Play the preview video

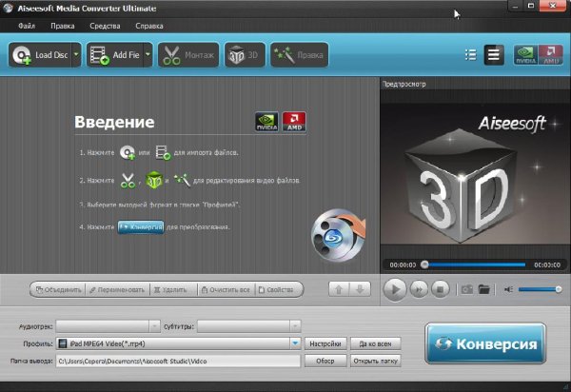click(x=395, y=290)
